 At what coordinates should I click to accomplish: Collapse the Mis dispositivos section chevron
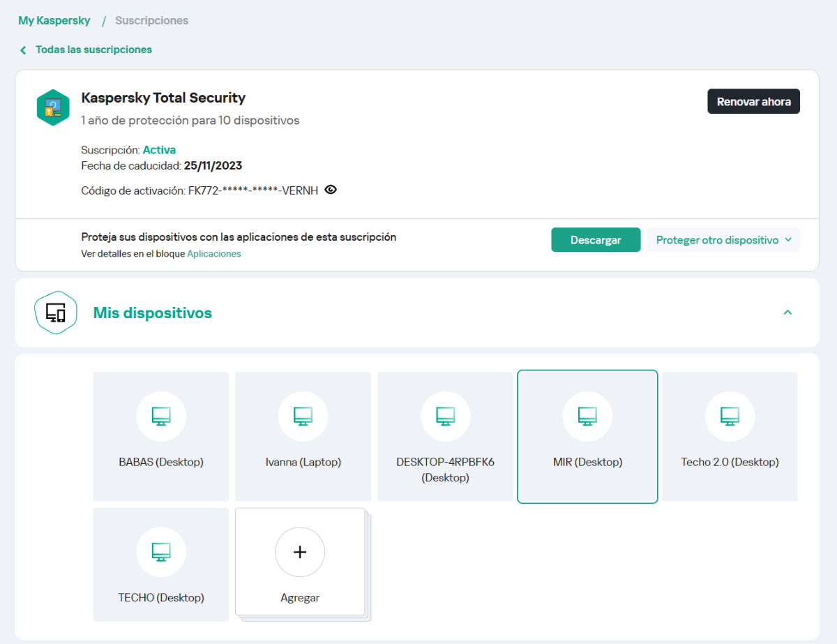coord(787,313)
